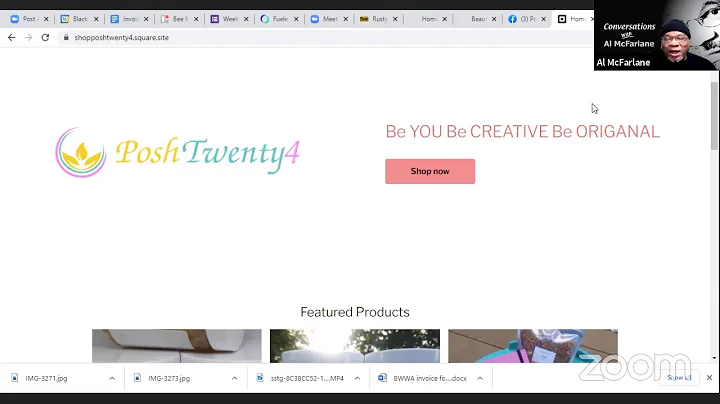Click the page vertical scrollbar thumb
The width and height of the screenshot is (720, 404).
click(x=714, y=116)
